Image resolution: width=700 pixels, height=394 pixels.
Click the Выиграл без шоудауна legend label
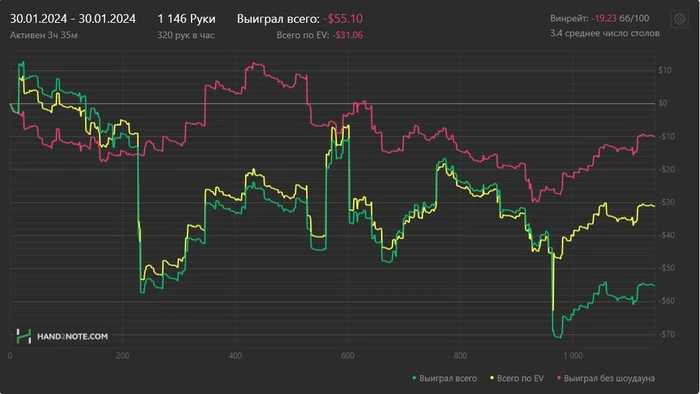609,378
